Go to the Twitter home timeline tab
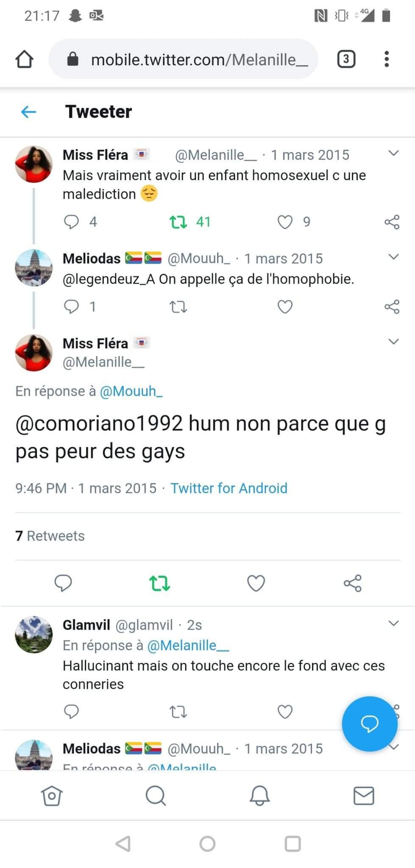This screenshot has height=868, width=415. (52, 796)
